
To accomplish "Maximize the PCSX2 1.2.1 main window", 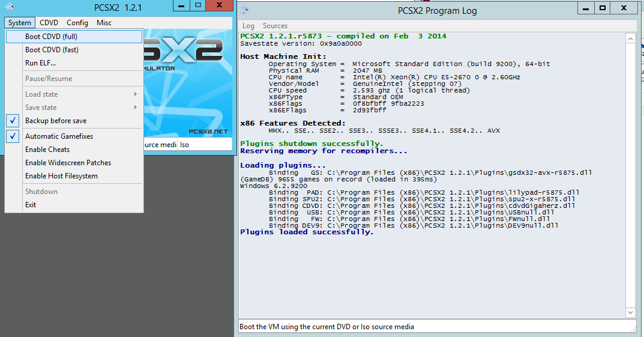I will coord(198,5).
